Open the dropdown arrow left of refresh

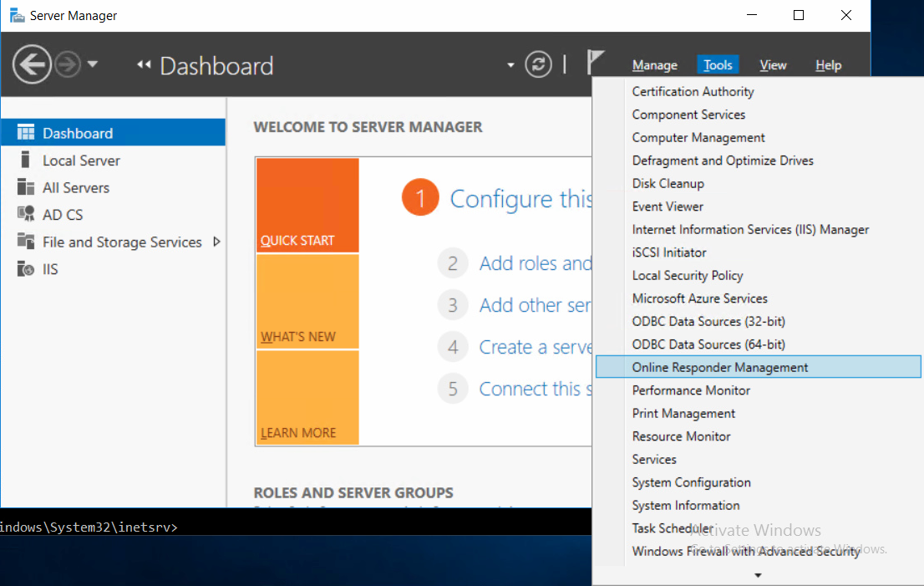pos(510,65)
